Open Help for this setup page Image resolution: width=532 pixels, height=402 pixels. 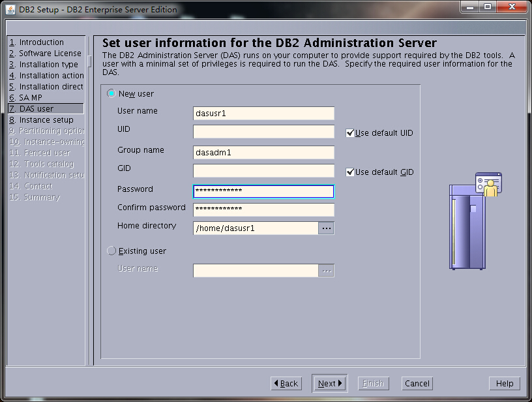[505, 384]
